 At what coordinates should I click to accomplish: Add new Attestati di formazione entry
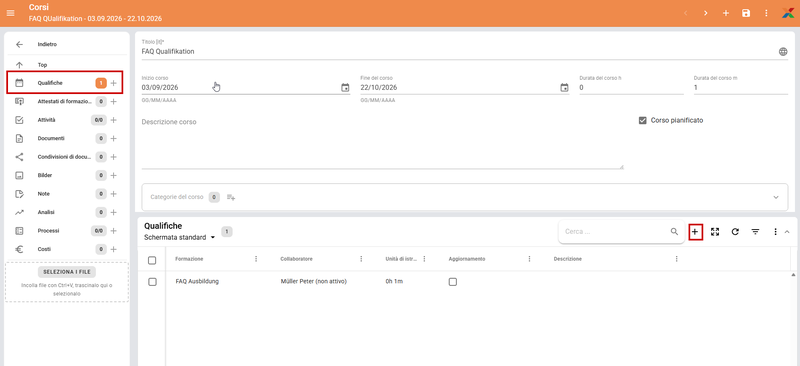click(x=114, y=102)
